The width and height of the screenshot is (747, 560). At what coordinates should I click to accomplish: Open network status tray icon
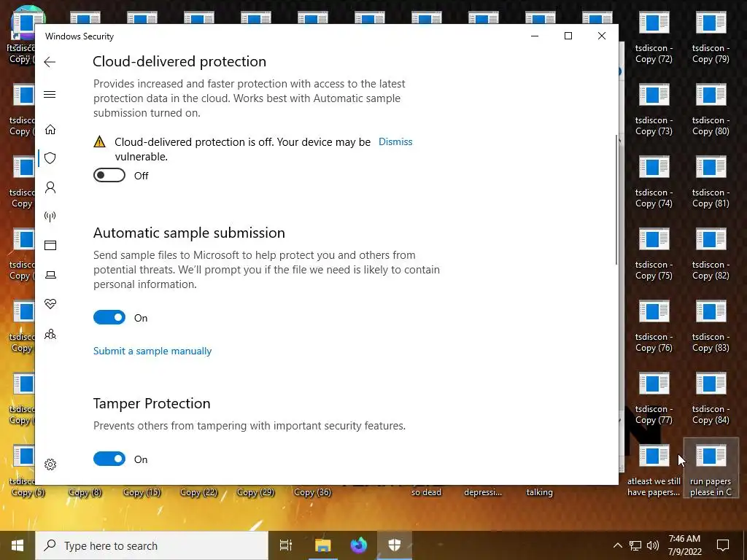(x=635, y=545)
